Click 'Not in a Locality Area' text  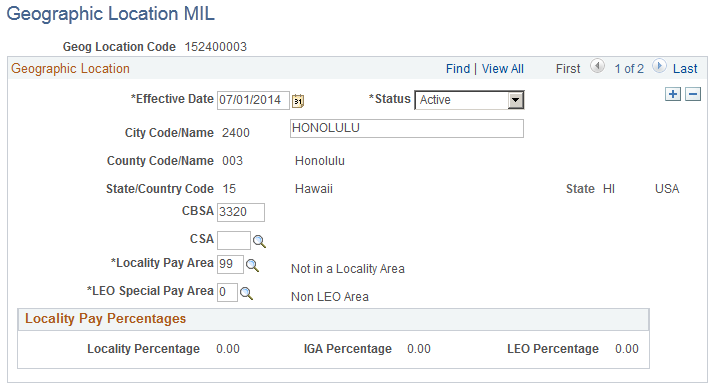point(348,269)
